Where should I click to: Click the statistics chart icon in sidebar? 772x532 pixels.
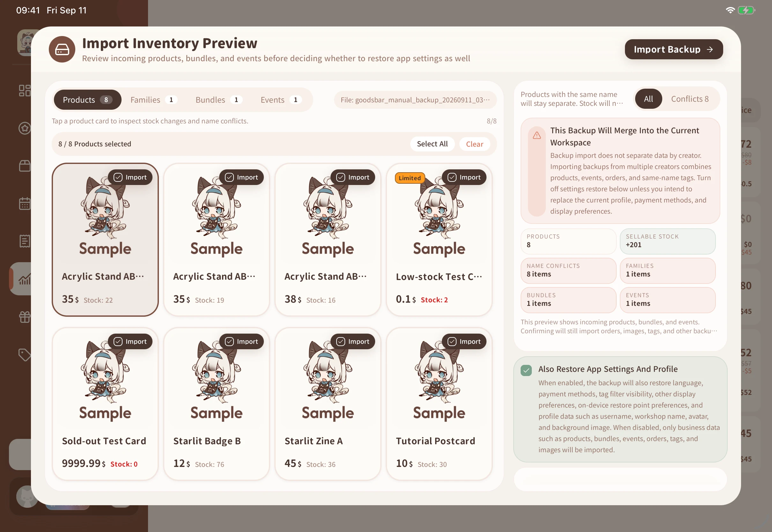(24, 279)
